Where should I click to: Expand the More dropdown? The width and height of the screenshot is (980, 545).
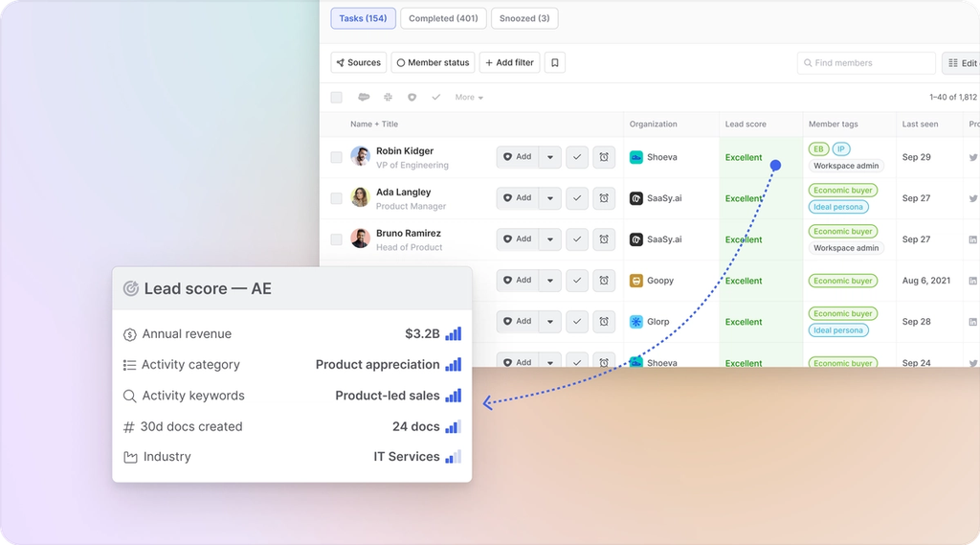pos(469,97)
